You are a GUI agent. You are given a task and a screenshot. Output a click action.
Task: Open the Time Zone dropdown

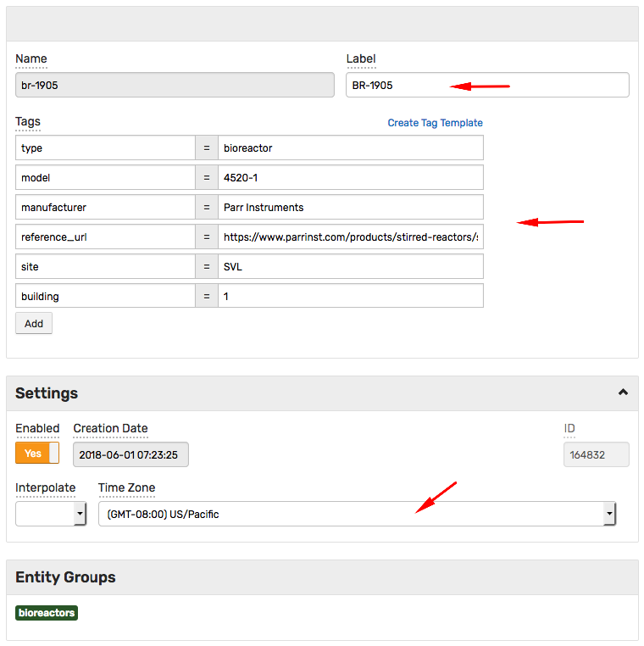357,514
